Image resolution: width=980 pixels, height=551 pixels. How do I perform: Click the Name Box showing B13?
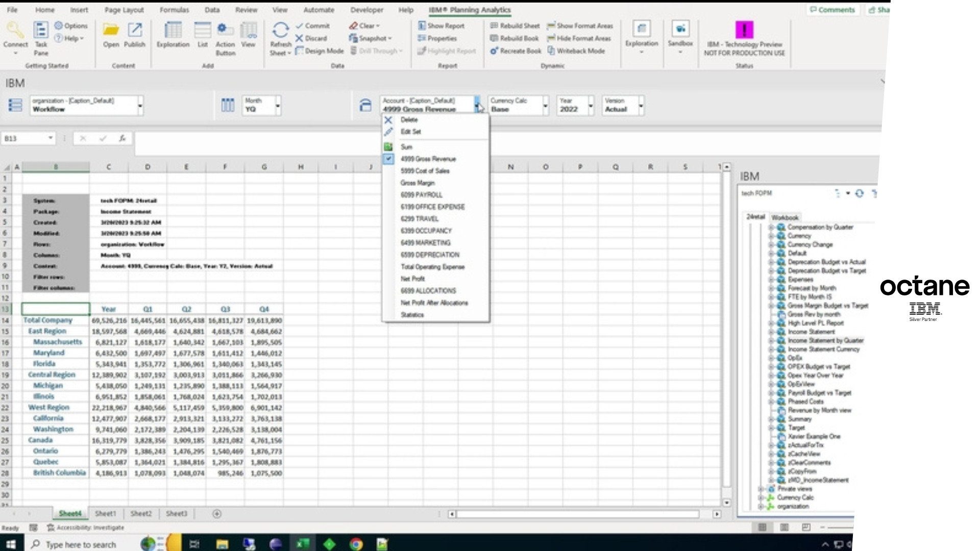[x=23, y=138]
